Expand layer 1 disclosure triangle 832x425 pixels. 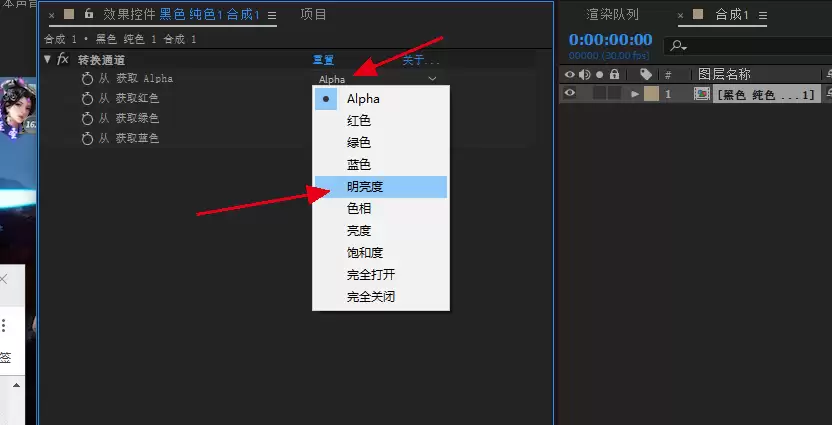[x=635, y=94]
